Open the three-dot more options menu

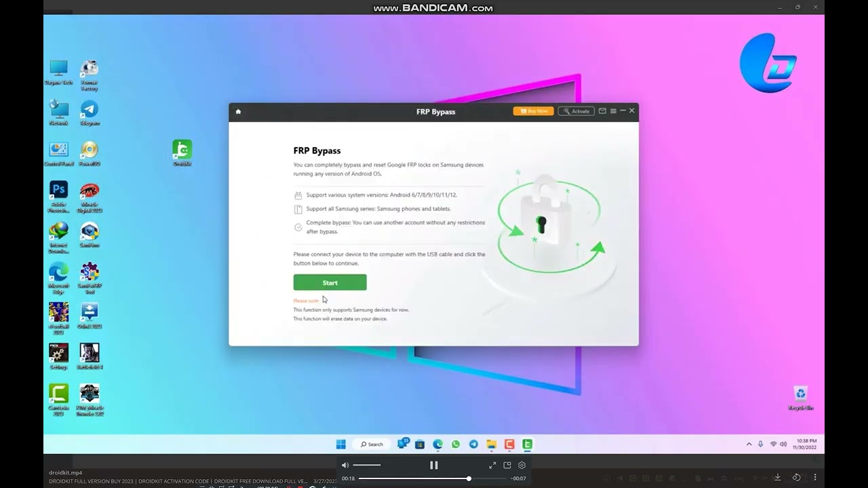pos(816,477)
